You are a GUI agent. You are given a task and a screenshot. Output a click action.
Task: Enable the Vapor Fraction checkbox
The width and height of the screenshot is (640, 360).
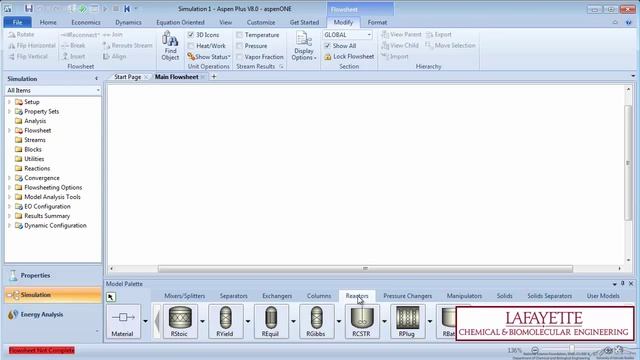click(240, 57)
